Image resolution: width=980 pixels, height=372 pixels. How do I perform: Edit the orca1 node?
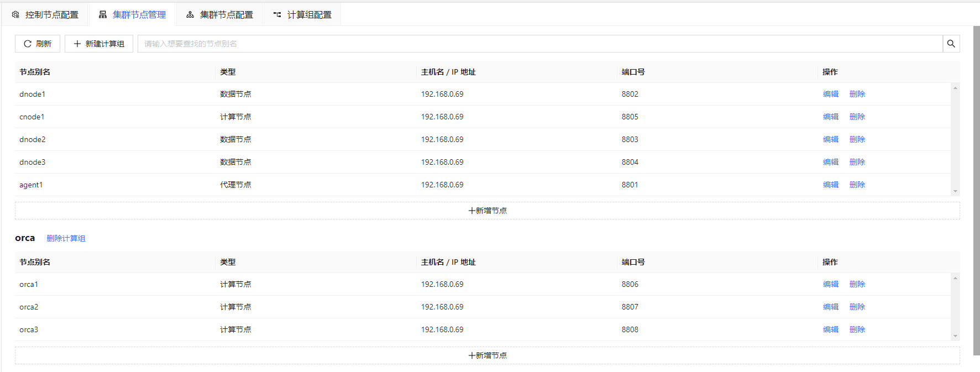click(830, 284)
